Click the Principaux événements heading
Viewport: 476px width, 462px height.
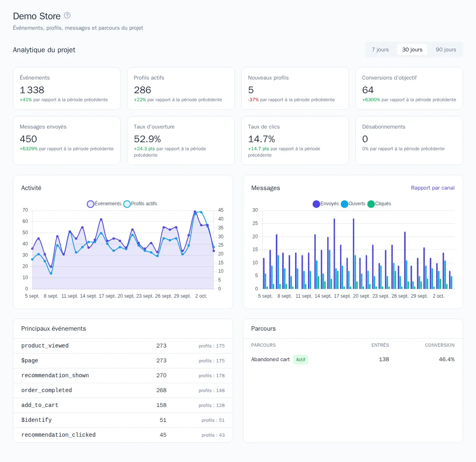pyautogui.click(x=53, y=329)
